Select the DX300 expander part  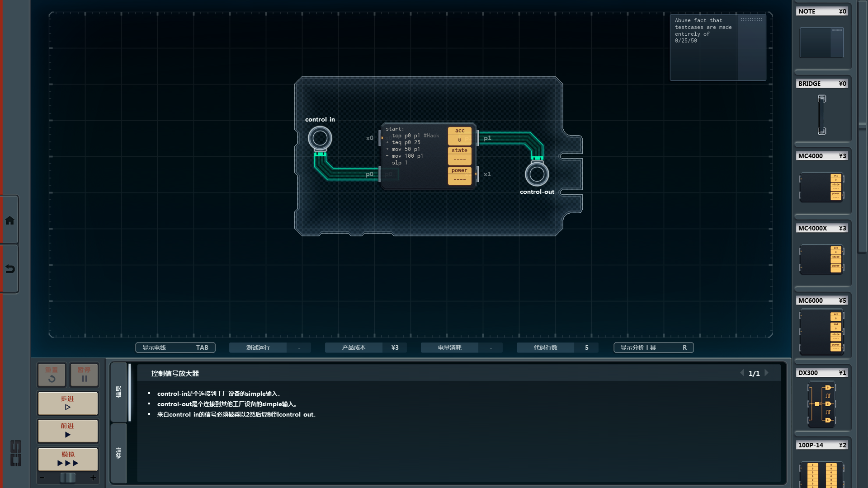(x=821, y=404)
